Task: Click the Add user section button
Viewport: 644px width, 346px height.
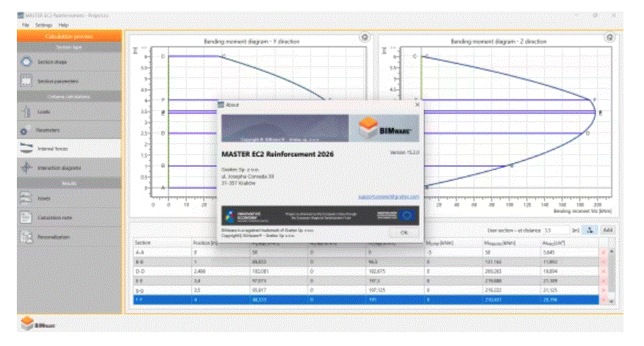Action: tap(607, 230)
